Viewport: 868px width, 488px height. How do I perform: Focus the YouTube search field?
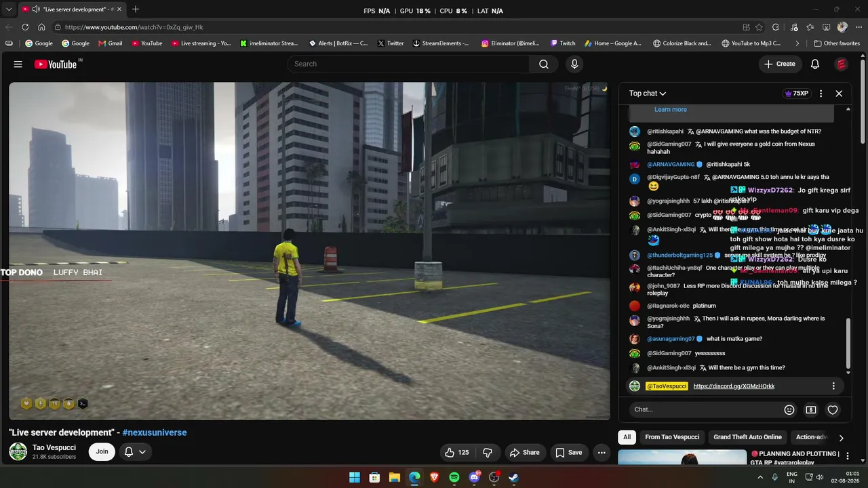408,64
